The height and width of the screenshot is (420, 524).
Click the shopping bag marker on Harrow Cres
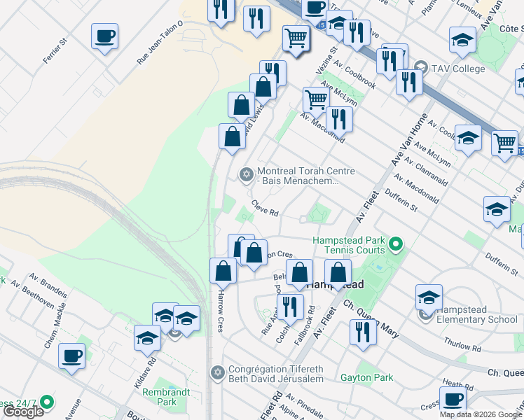coord(223,273)
